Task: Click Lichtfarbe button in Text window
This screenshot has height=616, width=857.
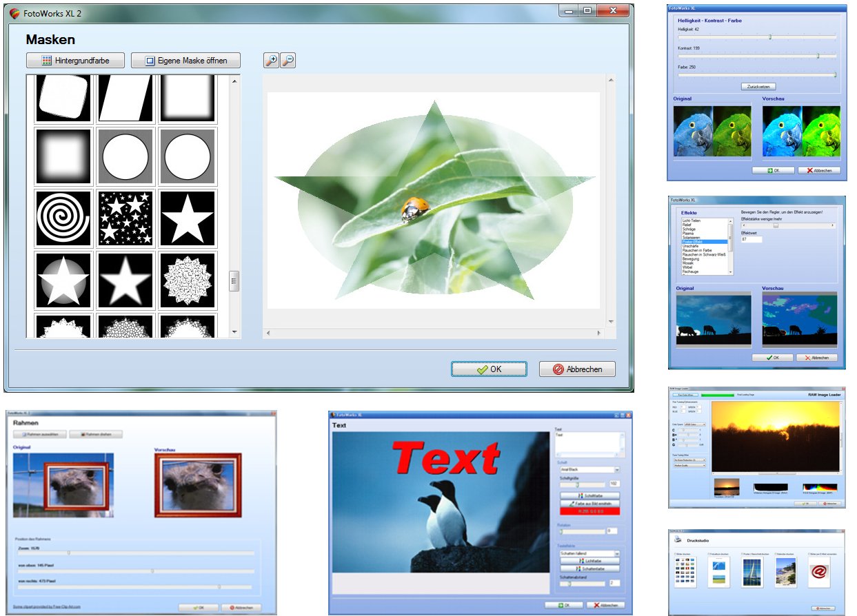Action: point(589,562)
